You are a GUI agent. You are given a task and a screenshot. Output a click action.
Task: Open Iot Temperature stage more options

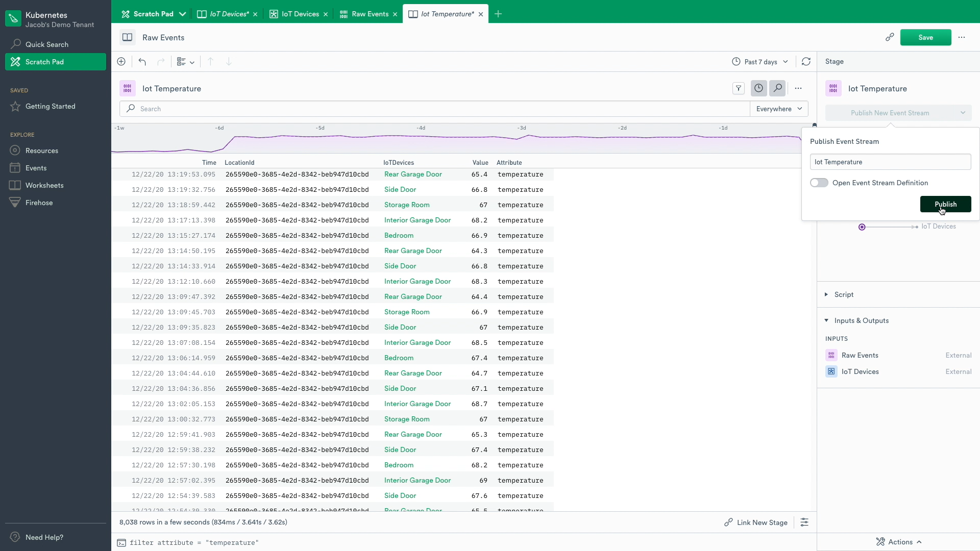[798, 88]
